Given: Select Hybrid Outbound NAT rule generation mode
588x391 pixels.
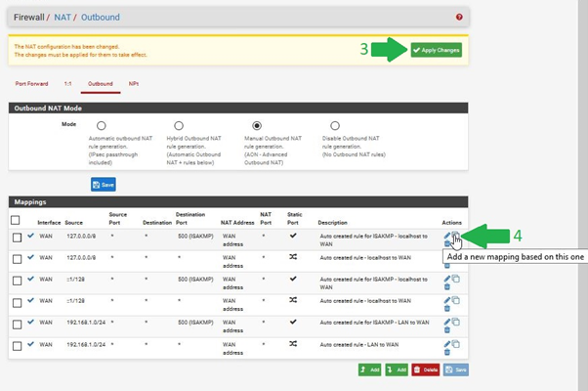Looking at the screenshot, I should 179,126.
